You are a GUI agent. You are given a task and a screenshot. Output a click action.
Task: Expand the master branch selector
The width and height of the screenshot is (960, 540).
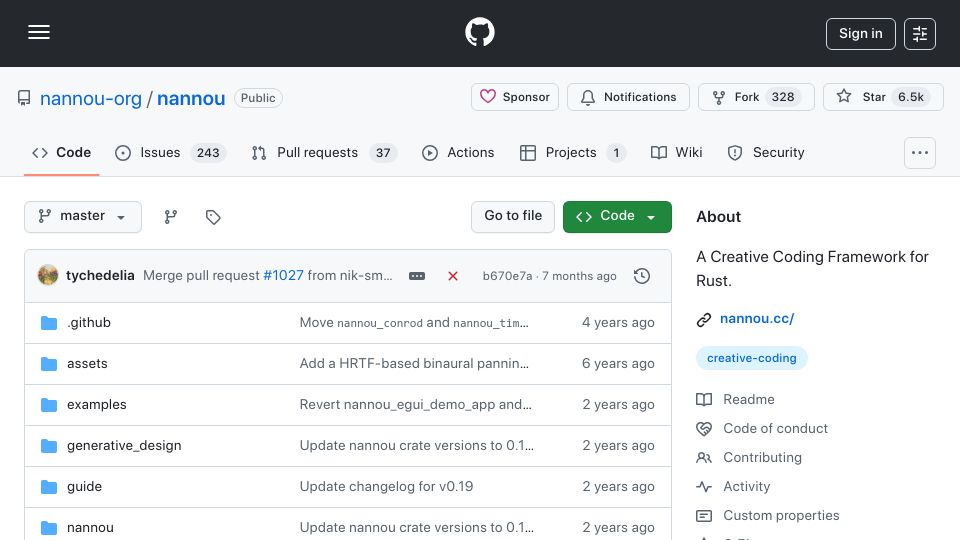pos(83,217)
